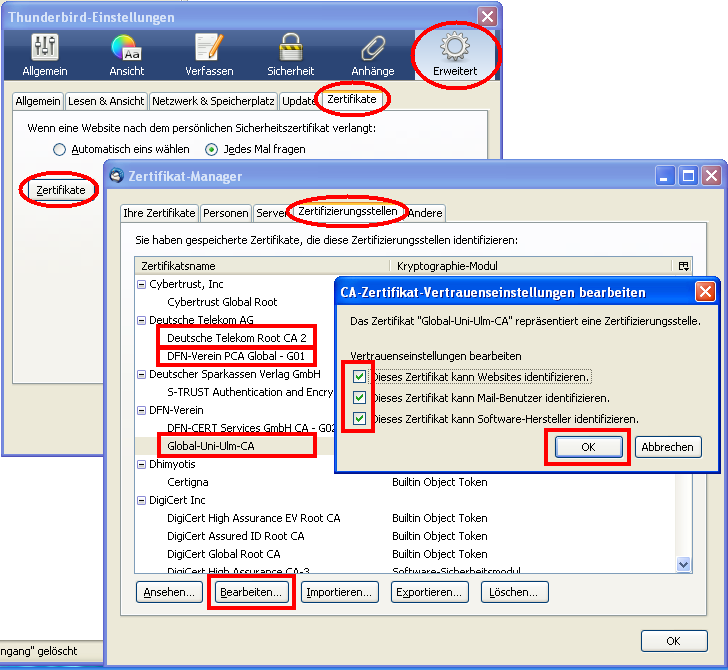Viewport: 728px width, 670px height.
Task: Select DFN-CERT Services GmbH CA row
Action: (250, 428)
